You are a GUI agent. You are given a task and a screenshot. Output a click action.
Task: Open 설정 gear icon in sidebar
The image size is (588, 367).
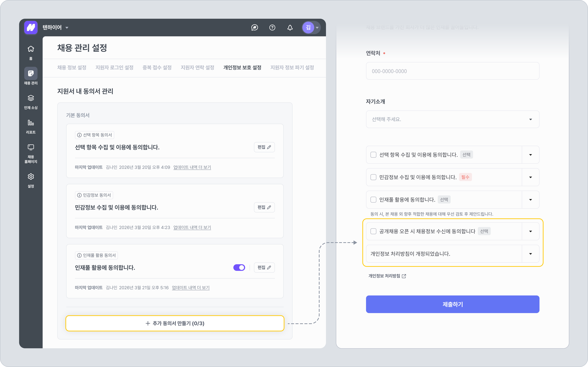tap(31, 177)
